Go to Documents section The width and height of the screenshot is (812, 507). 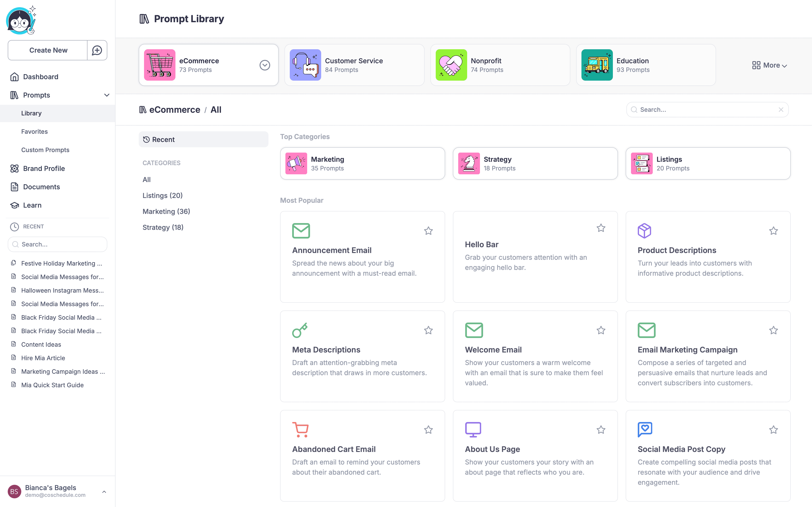click(41, 187)
